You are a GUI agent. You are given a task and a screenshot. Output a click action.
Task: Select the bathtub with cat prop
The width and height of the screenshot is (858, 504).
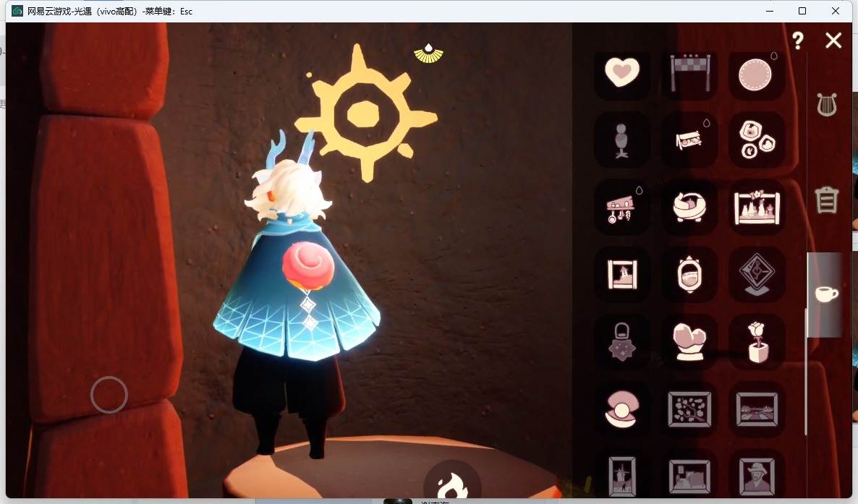689,207
